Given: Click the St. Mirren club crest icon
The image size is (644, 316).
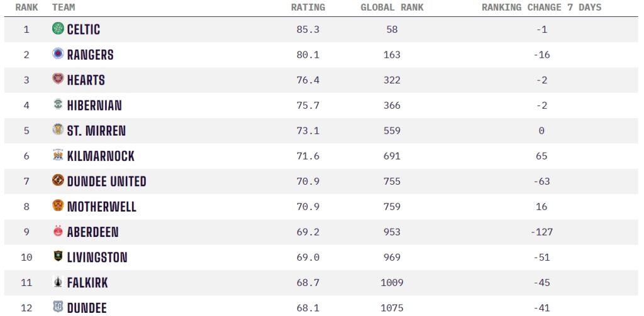Looking at the screenshot, I should (58, 130).
